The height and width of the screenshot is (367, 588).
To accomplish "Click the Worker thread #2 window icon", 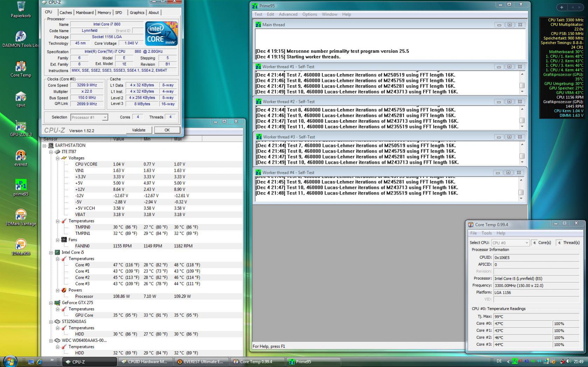I will coord(258,101).
